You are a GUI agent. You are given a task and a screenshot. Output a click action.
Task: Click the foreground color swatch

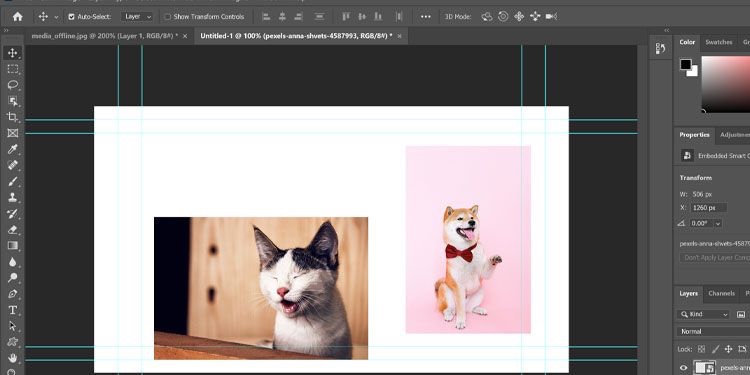point(686,64)
